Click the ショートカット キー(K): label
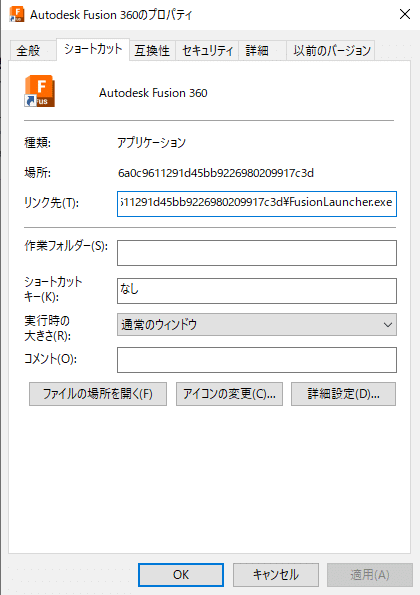Screen dimensions: 420x595 tap(53, 289)
